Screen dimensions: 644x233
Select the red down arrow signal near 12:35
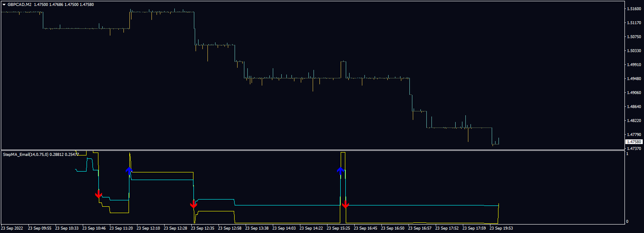tap(193, 204)
